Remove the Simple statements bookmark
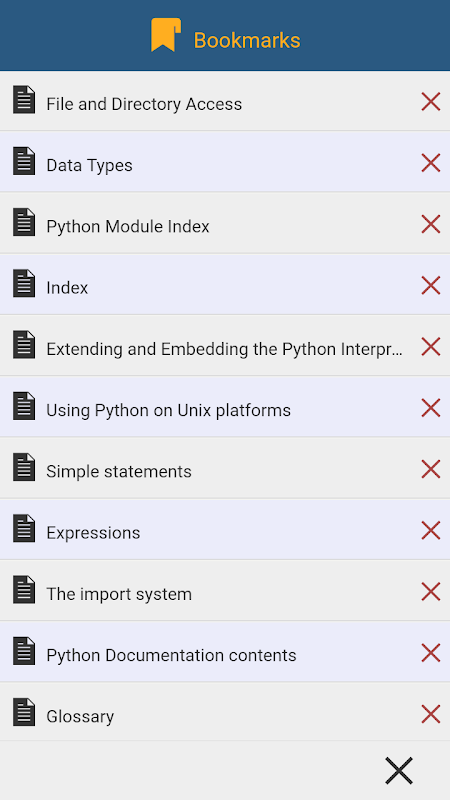Screen dimensions: 450x800 [431, 469]
